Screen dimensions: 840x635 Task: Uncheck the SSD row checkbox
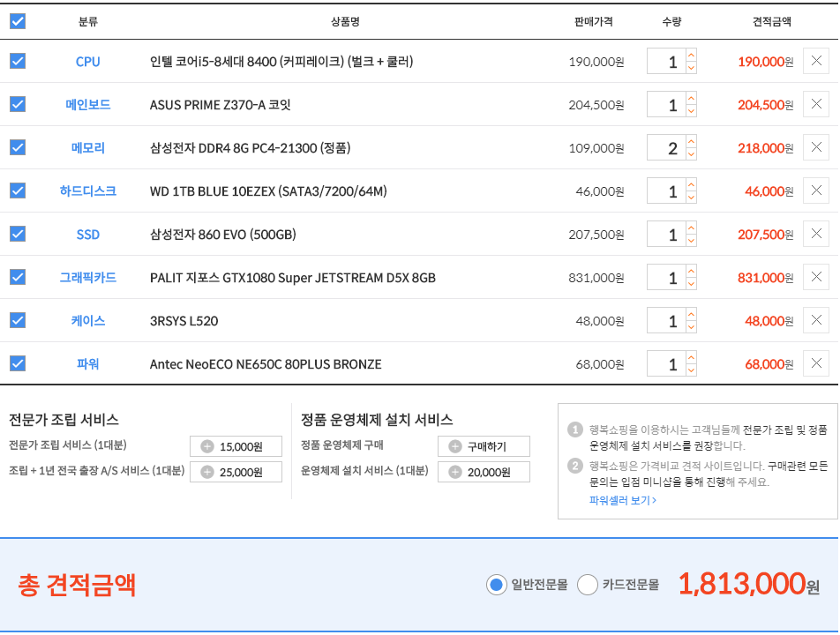tap(18, 234)
